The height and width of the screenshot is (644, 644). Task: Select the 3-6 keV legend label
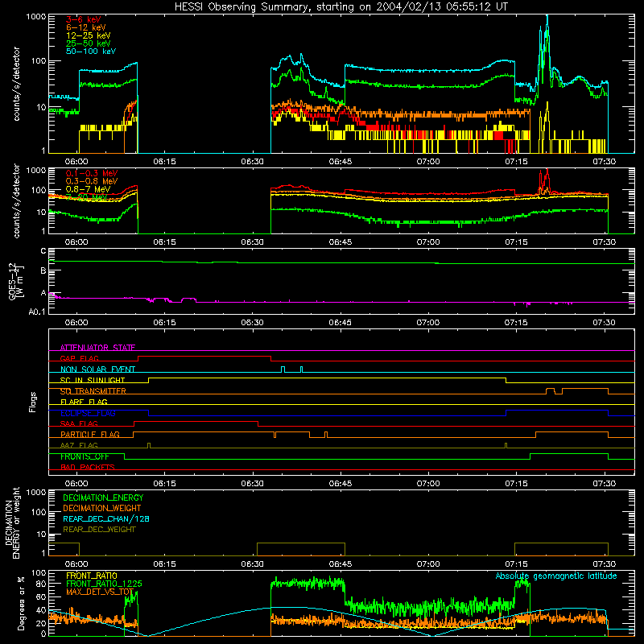83,19
